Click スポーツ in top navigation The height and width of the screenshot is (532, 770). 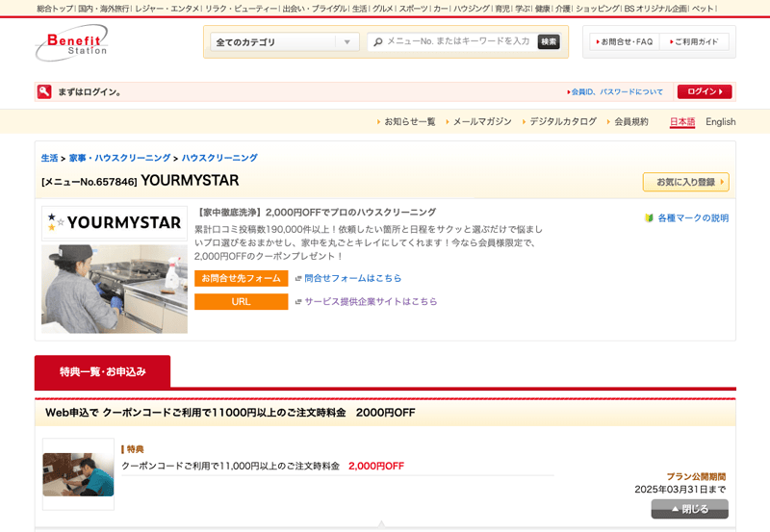[414, 9]
